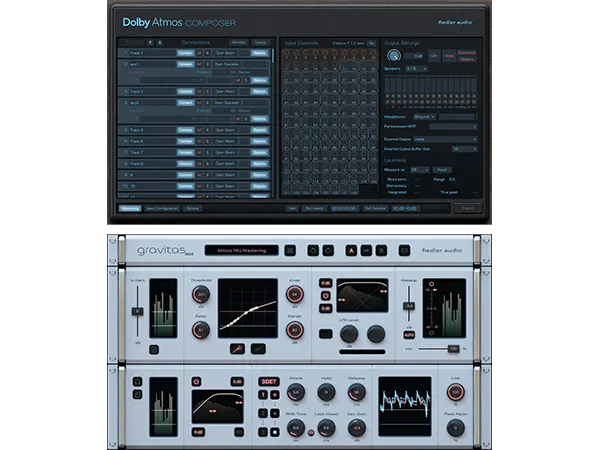Select the Objects output mode

(x=467, y=59)
